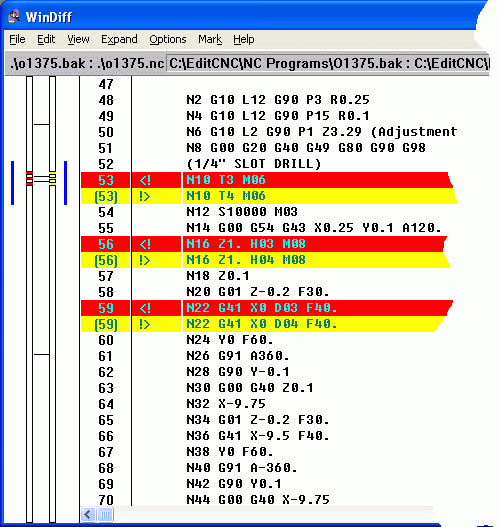Image resolution: width=500 pixels, height=527 pixels.
Task: Open the Options menu
Action: (168, 39)
